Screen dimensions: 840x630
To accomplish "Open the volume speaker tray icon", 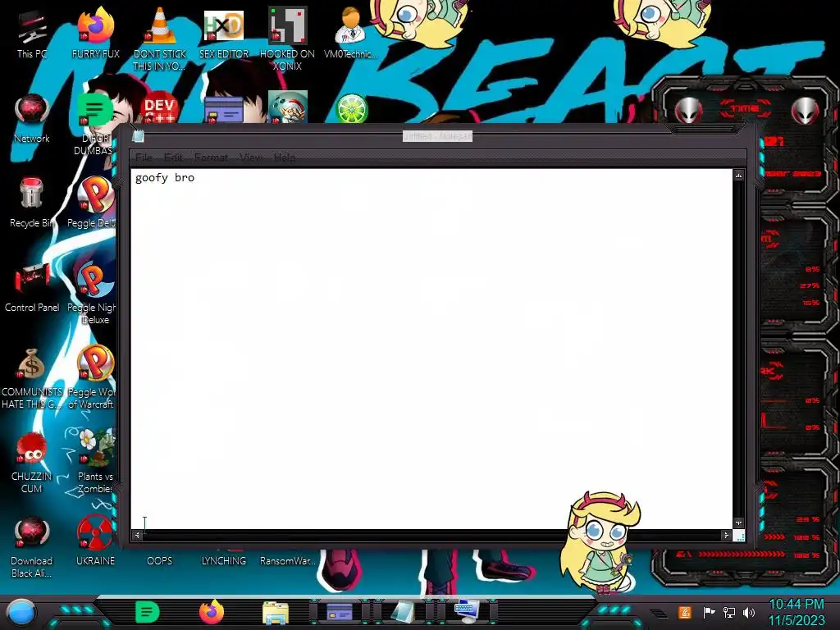I will click(749, 612).
